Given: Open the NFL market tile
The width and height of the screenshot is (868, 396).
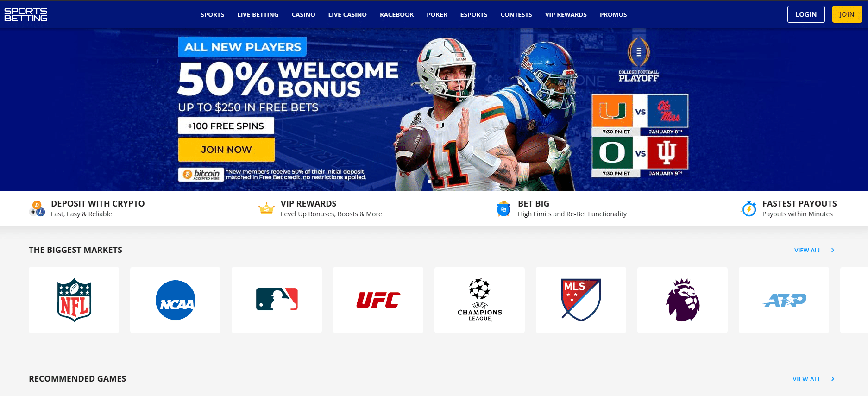Looking at the screenshot, I should click(x=74, y=300).
